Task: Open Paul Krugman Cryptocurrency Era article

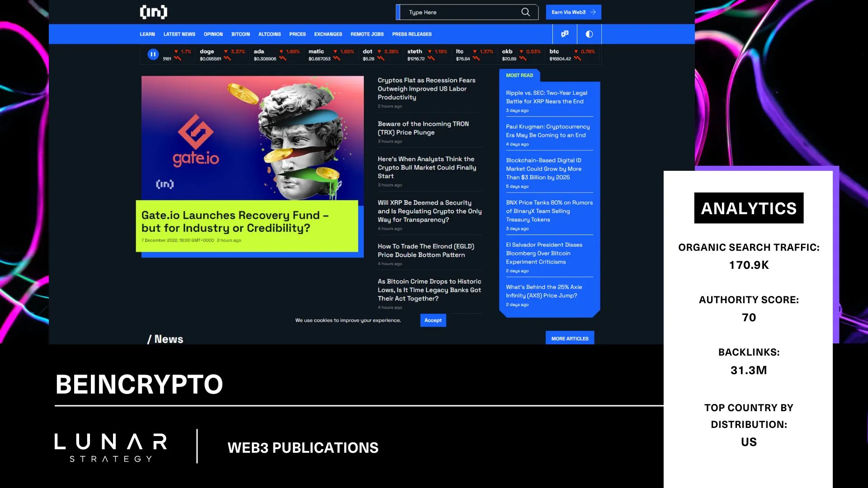Action: tap(548, 131)
